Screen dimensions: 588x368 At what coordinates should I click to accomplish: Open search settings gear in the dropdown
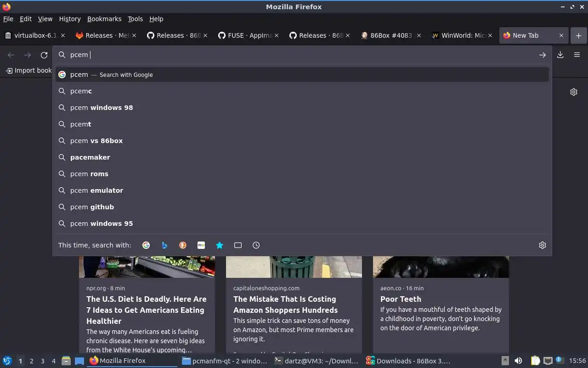pos(543,245)
